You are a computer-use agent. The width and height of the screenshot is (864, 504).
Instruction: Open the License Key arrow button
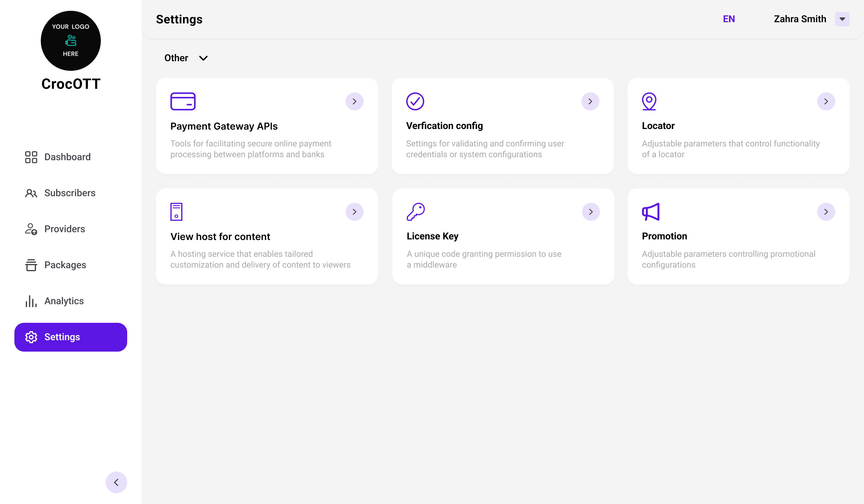[x=590, y=212]
